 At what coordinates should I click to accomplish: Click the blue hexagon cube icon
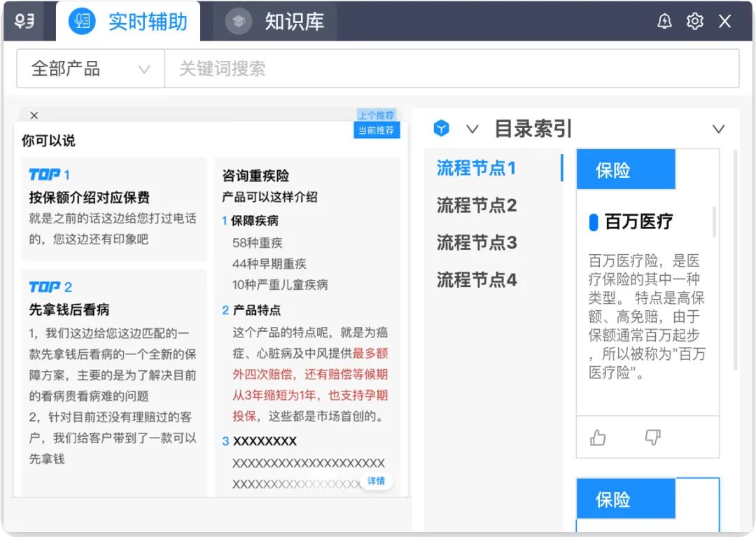tap(441, 128)
